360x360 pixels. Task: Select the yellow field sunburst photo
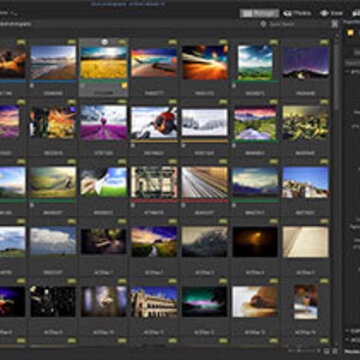(104, 62)
